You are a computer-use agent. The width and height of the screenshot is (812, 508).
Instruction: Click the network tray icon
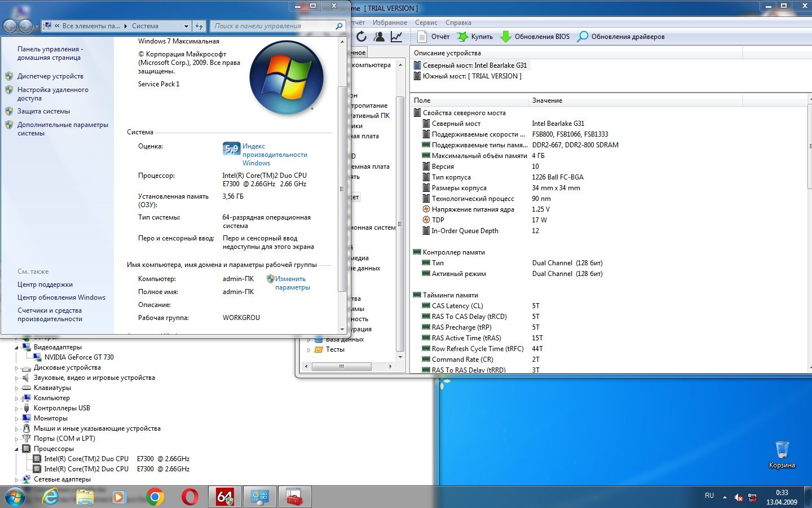pyautogui.click(x=752, y=497)
